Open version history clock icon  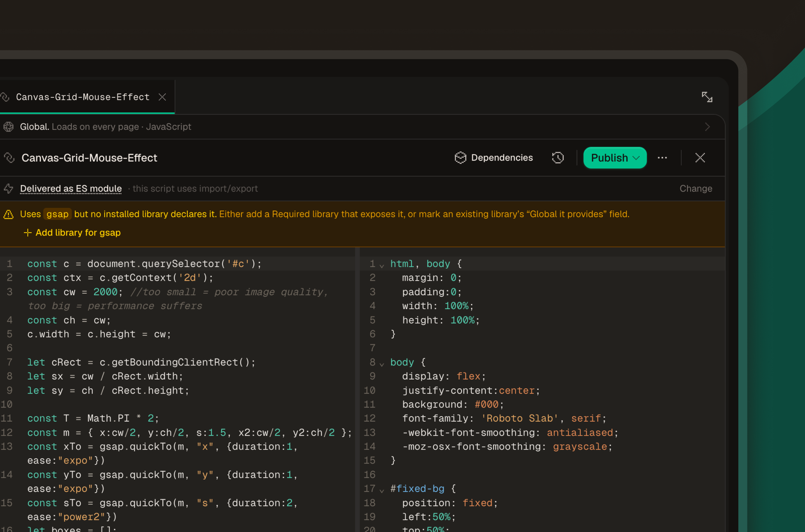[558, 158]
